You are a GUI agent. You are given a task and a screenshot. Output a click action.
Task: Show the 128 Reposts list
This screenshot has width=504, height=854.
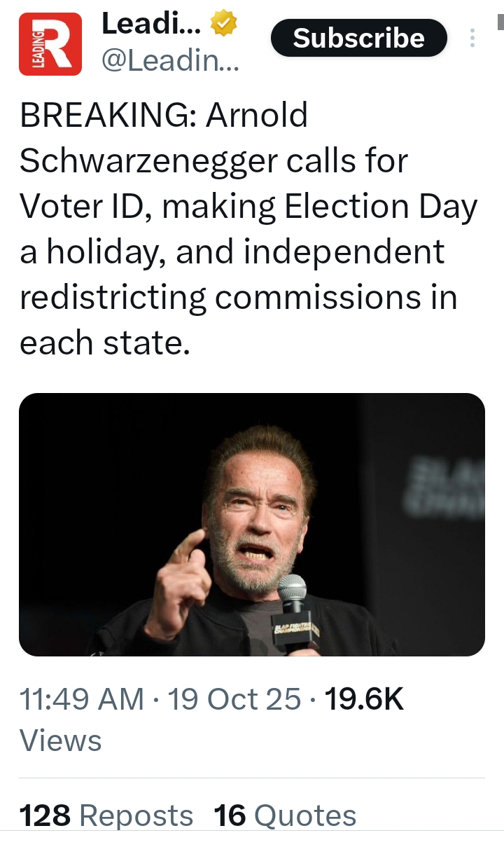click(106, 815)
